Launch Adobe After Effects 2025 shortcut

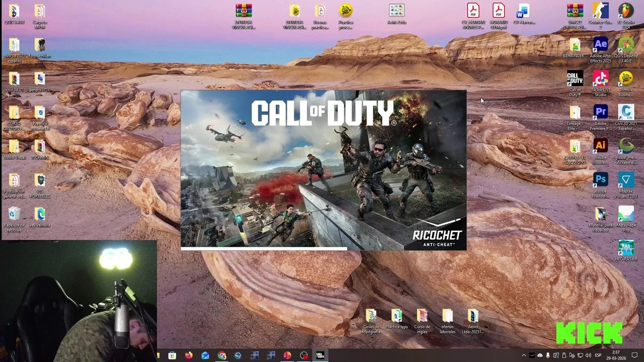pyautogui.click(x=601, y=50)
